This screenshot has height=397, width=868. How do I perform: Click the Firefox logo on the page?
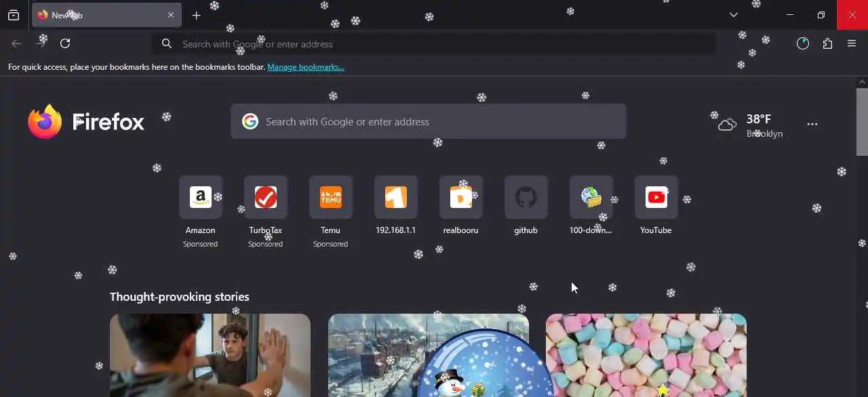click(x=86, y=122)
